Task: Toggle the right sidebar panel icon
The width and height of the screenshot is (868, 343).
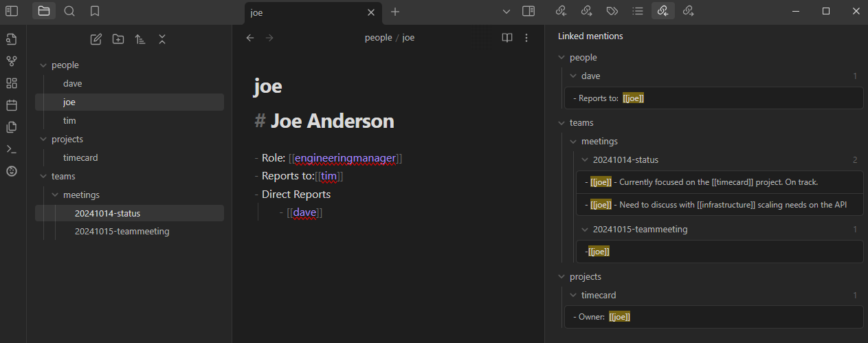Action: click(528, 11)
